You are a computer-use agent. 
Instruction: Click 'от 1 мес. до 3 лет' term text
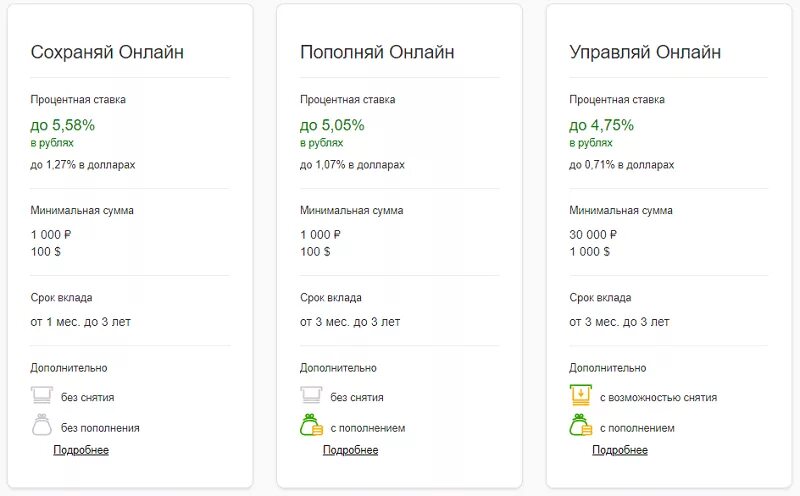point(81,322)
